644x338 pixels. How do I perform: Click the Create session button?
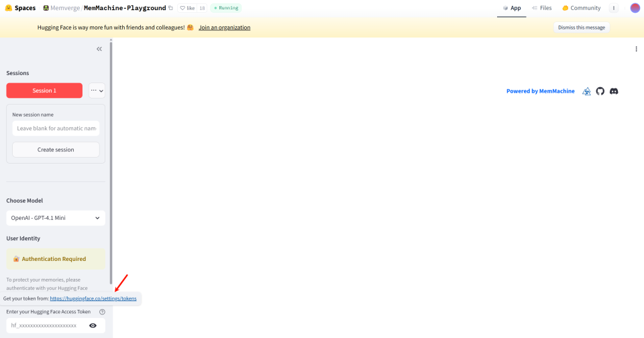(56, 150)
